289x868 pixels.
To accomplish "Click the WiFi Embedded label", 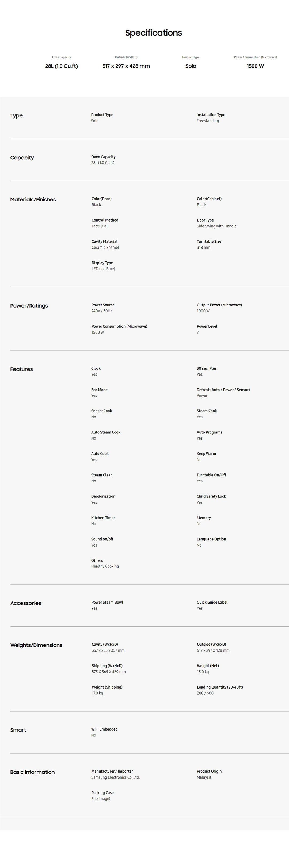I will pos(104,729).
